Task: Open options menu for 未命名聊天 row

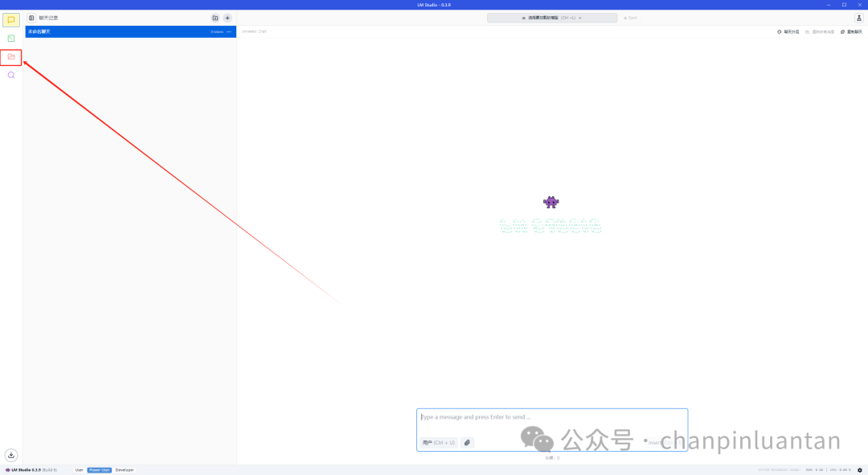Action: (229, 31)
